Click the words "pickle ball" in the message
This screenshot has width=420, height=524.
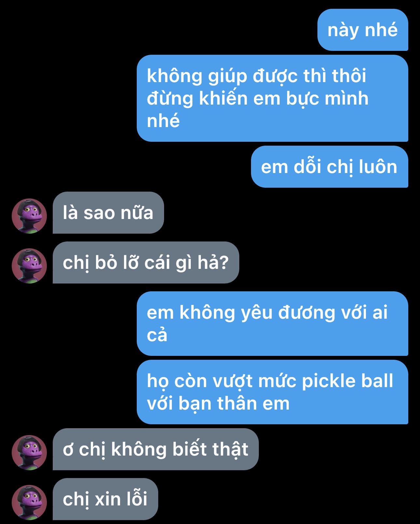point(347,381)
